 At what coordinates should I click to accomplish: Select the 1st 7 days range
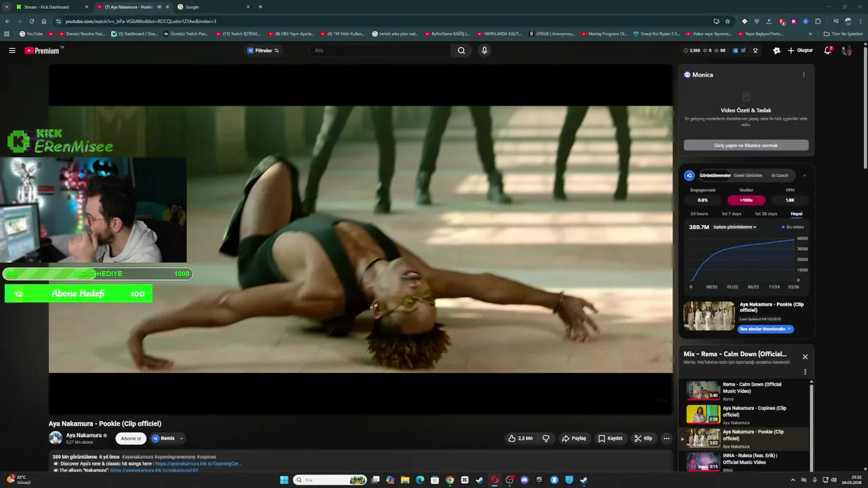click(x=731, y=213)
